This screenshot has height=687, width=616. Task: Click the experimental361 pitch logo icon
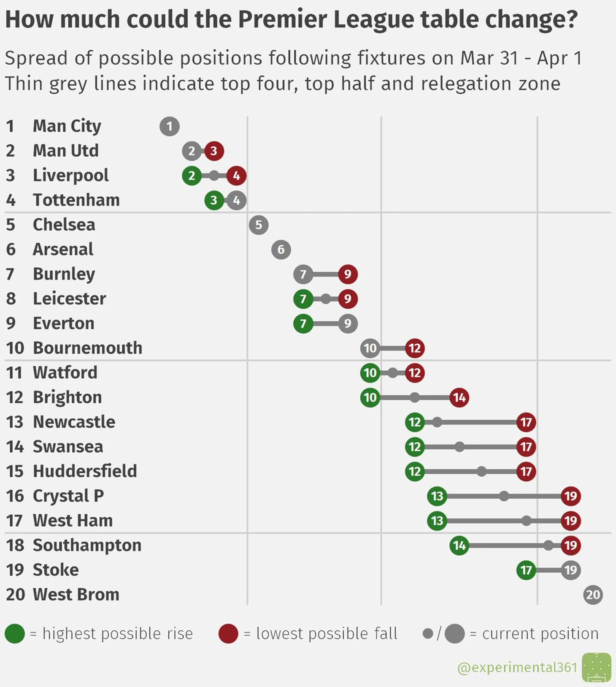[596, 667]
